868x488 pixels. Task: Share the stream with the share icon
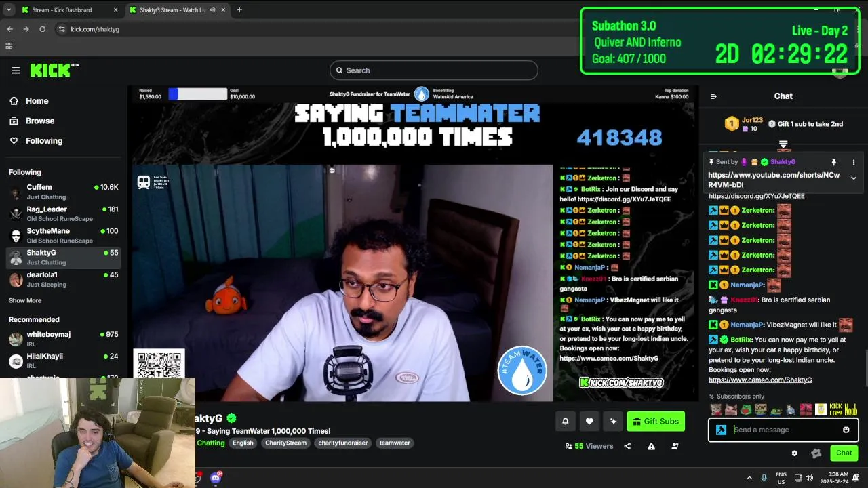627,446
